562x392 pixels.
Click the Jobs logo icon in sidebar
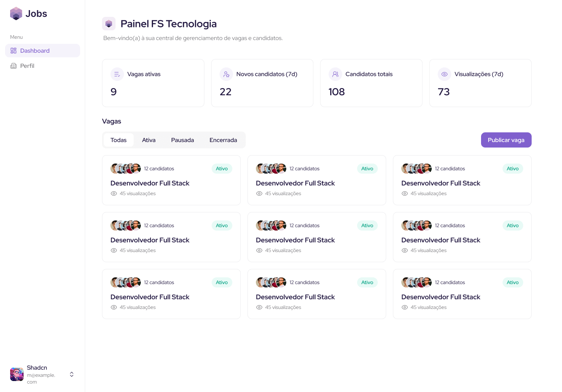click(x=16, y=13)
